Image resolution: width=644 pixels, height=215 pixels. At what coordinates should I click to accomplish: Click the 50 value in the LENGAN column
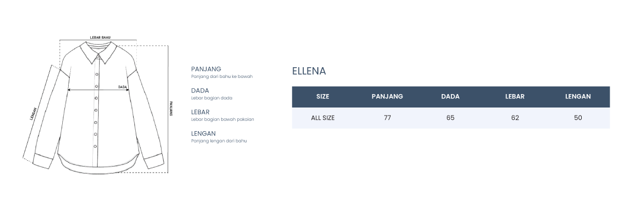(578, 118)
